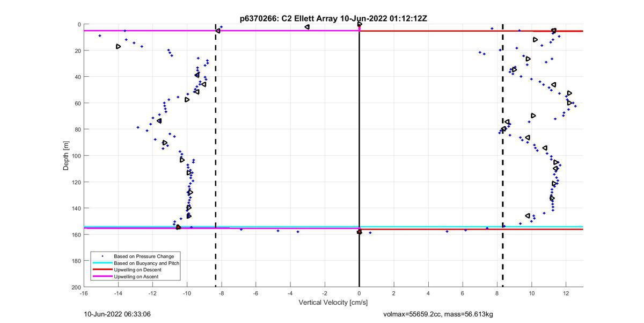The image size is (644, 323).
Task: Click x-axis tick label -2
Action: 325,293
